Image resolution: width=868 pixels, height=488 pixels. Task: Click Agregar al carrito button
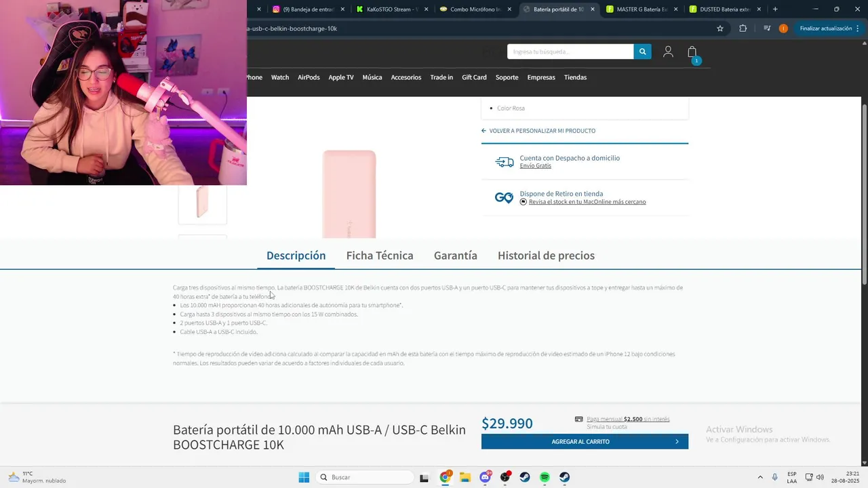(585, 441)
